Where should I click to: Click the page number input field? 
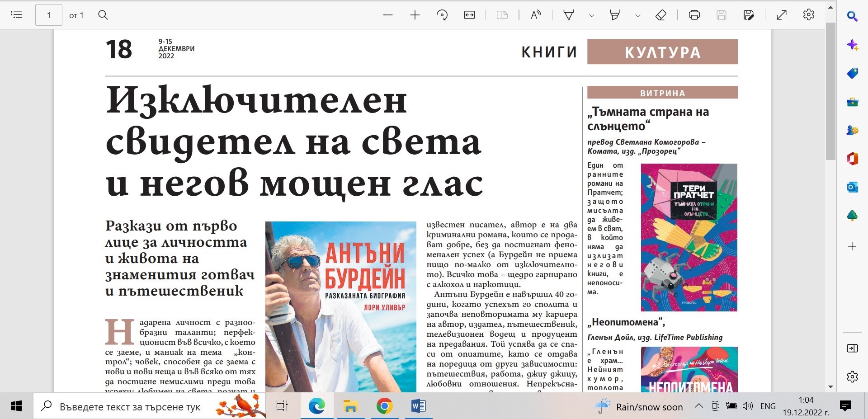click(x=49, y=15)
